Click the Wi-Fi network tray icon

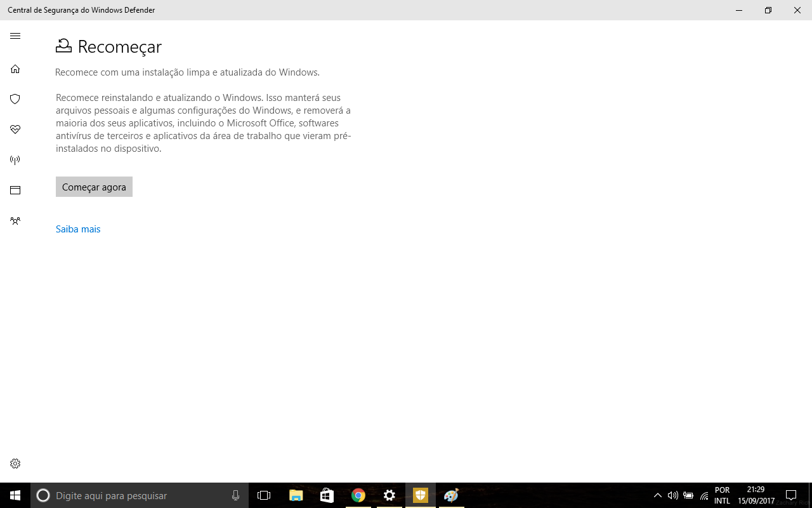coord(704,495)
